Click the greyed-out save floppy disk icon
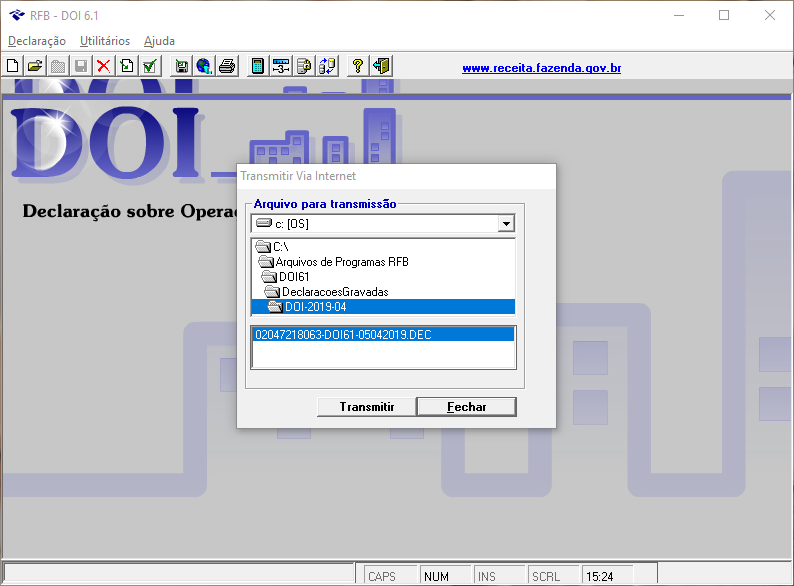Viewport: 794px width, 586px height. 81,66
